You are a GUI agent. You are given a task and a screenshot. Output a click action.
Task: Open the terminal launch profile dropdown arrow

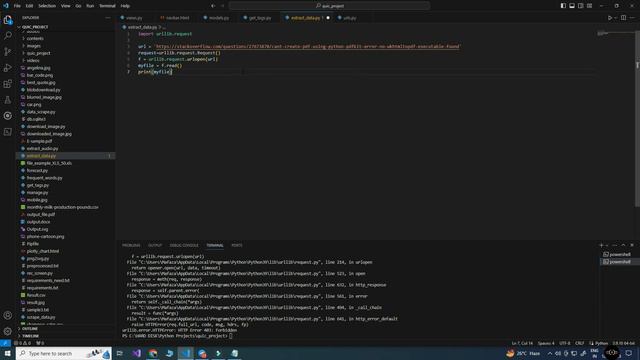(607, 245)
